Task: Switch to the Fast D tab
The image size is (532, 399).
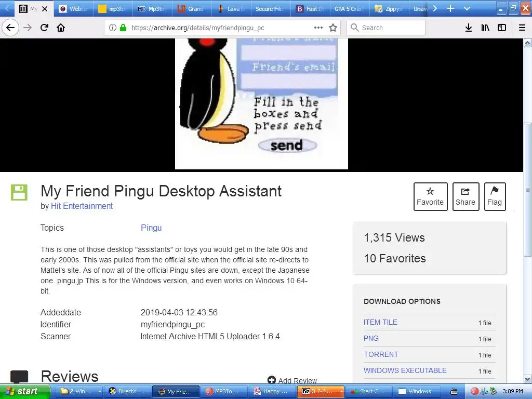Action: point(310,9)
